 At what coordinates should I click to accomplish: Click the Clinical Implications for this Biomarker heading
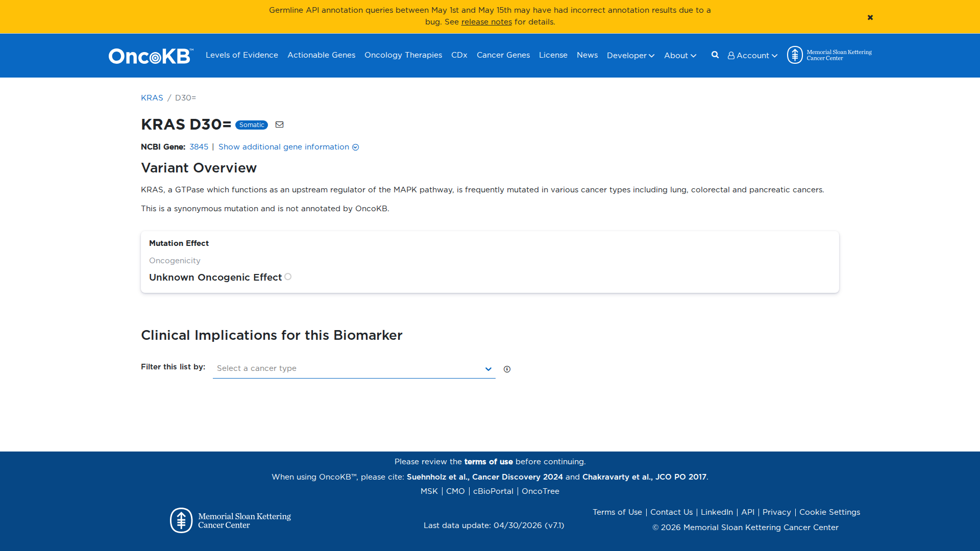click(272, 335)
